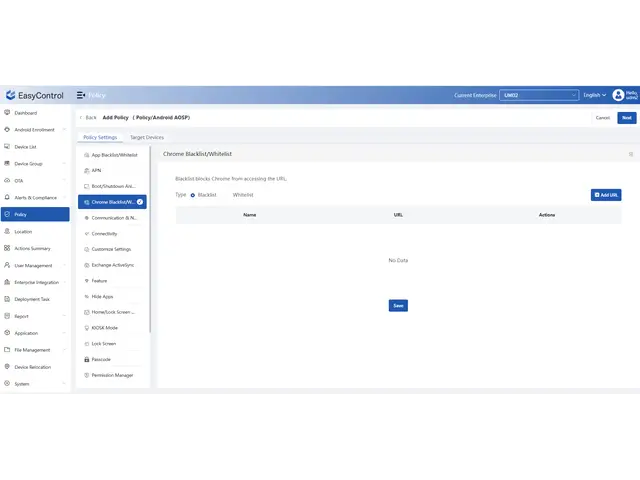
Task: Switch to the Target Devices tab
Action: click(x=147, y=137)
